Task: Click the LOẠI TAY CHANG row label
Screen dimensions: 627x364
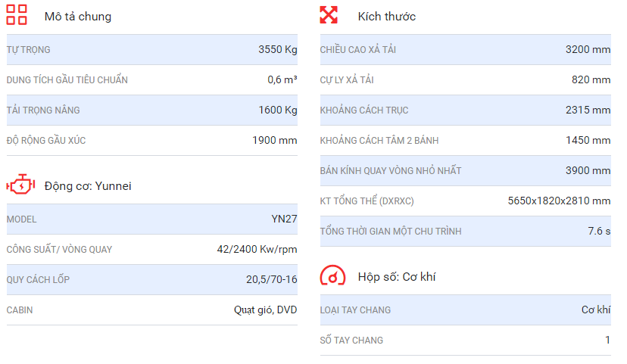Action: pos(355,310)
